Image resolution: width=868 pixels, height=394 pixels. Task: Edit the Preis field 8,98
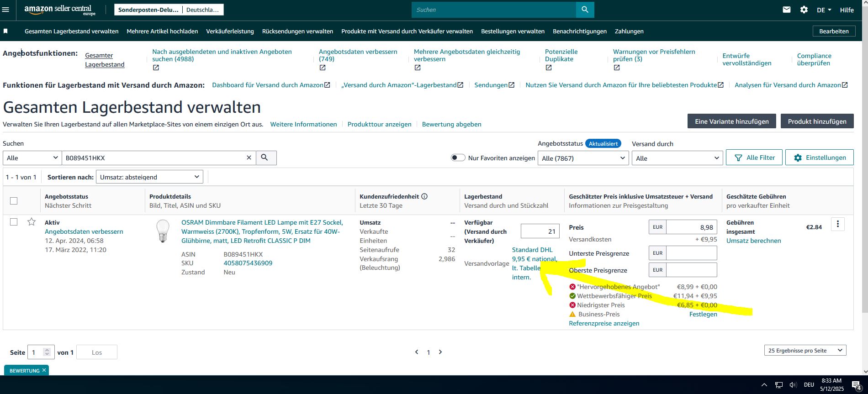click(x=691, y=227)
